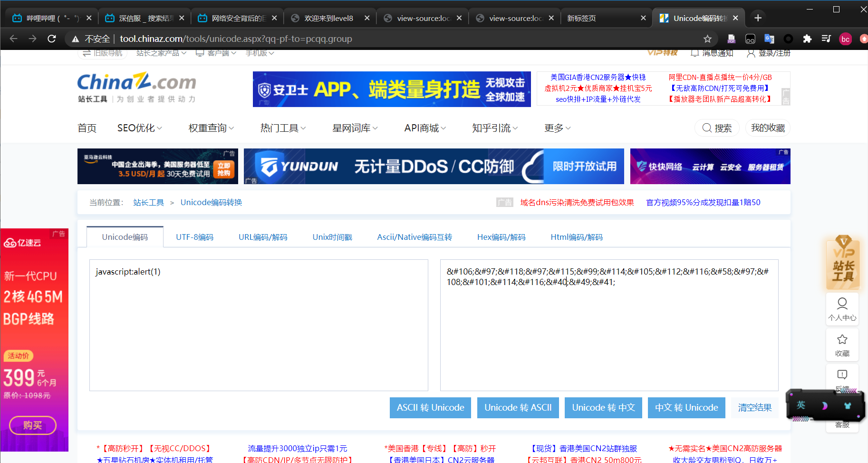Switch to the 哔哩哔哩 browser tab
Screen dimensions: 868x463
pyautogui.click(x=52, y=18)
